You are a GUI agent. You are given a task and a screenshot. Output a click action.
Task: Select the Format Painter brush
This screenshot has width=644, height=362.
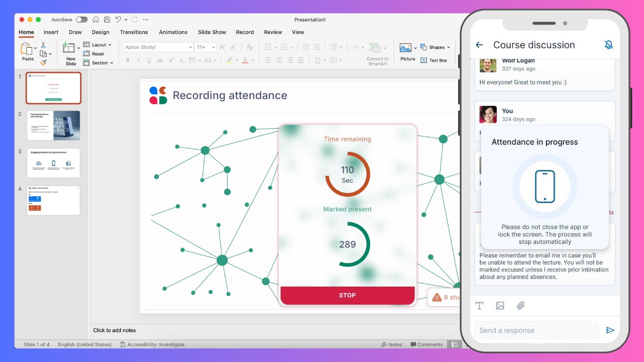tap(43, 62)
